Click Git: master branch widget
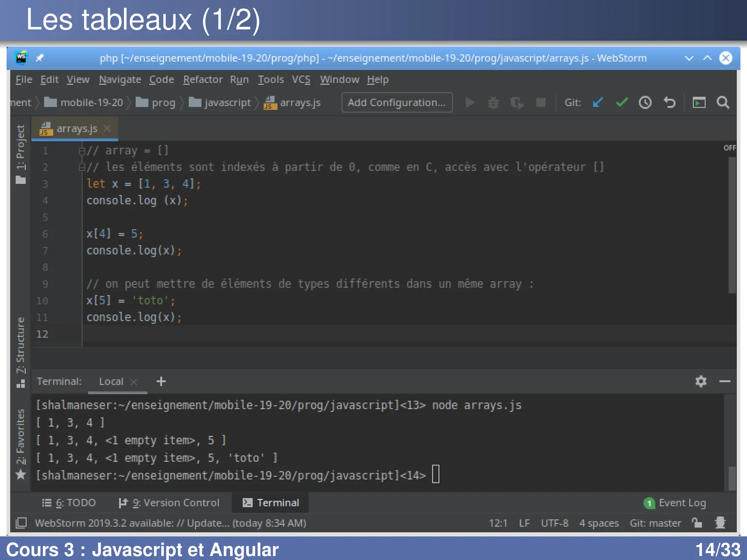747x560 pixels. tap(655, 523)
